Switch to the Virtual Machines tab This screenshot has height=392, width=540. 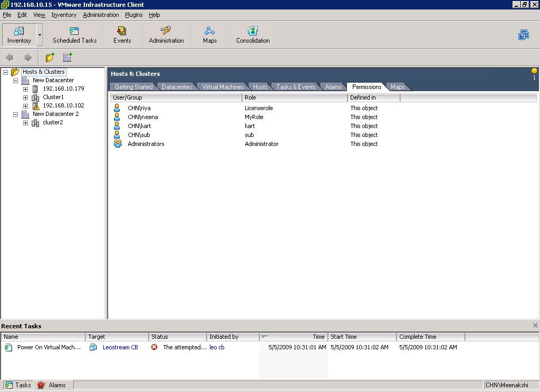(x=223, y=87)
